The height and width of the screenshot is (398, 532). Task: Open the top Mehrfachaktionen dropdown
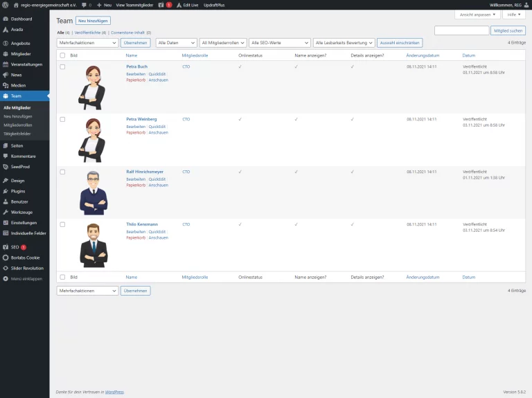point(87,42)
